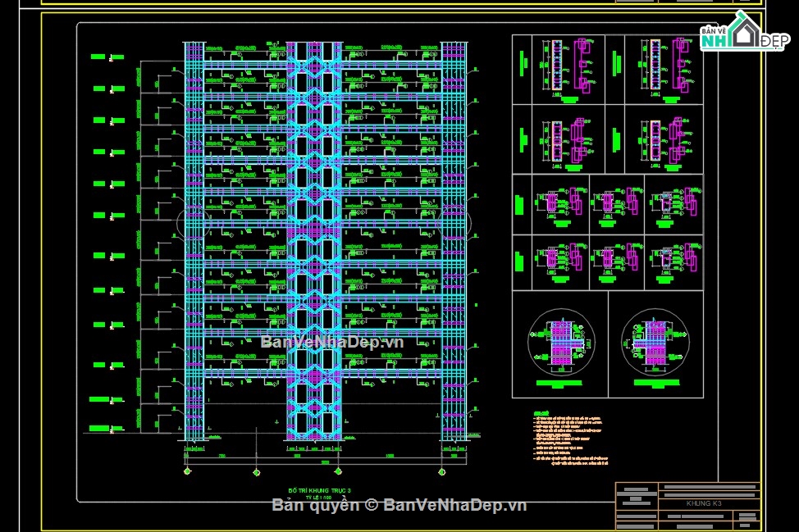Viewport: 799px width, 532px height.
Task: Click the 'BỐ TRÍ KHUNG TRỤC 3' drawing title
Action: point(319,491)
